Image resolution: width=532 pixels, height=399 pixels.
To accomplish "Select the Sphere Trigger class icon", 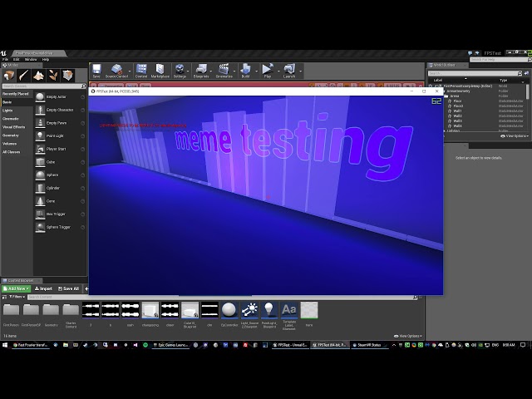I will (40, 227).
